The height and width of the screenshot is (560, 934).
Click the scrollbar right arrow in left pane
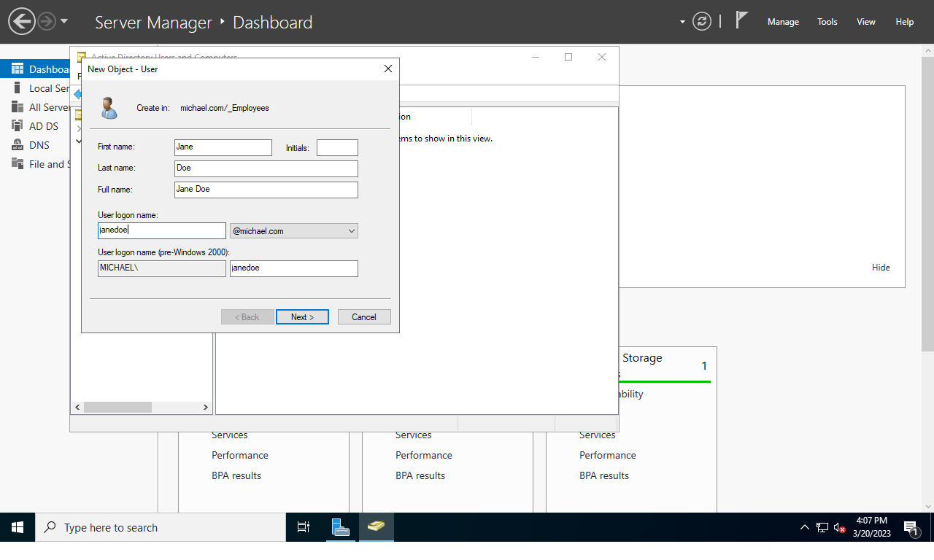[x=206, y=408]
